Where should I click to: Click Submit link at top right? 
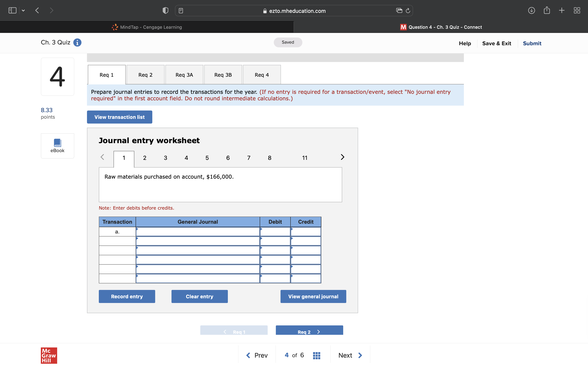(532, 43)
